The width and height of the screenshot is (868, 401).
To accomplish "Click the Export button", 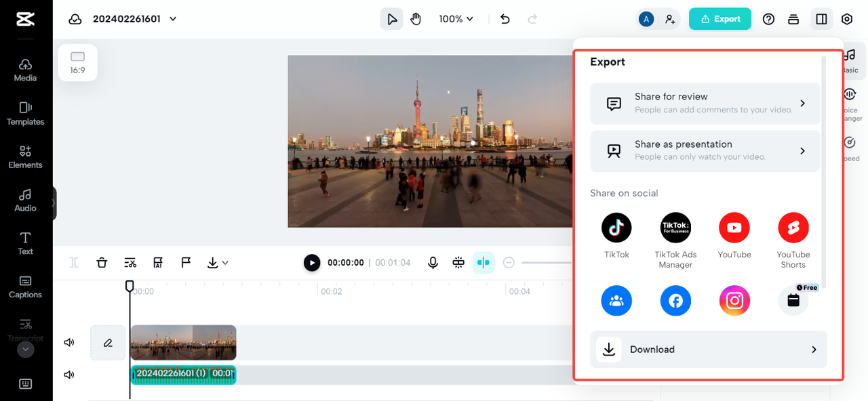I will click(x=719, y=19).
